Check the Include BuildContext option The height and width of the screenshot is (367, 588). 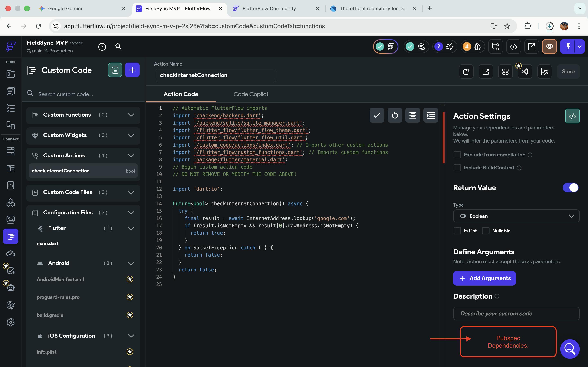[x=457, y=168]
